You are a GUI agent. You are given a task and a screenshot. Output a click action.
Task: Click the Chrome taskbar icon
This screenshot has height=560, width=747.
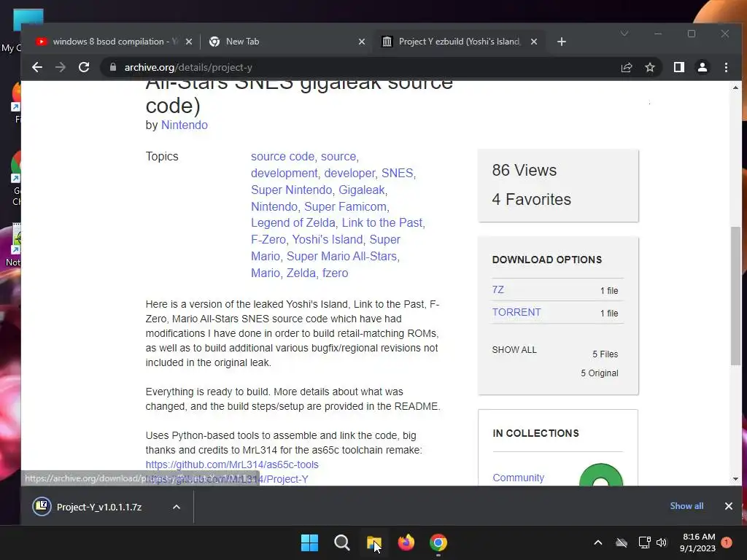pyautogui.click(x=438, y=542)
